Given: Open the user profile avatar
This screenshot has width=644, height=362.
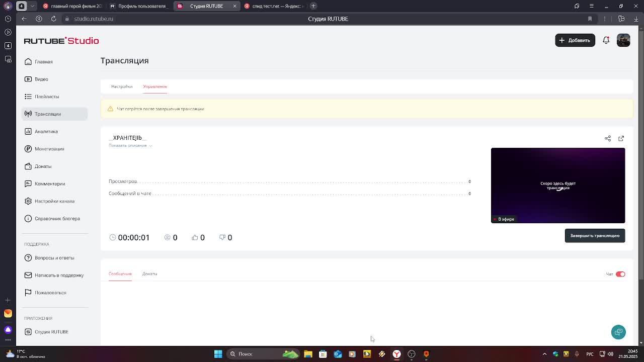Looking at the screenshot, I should pyautogui.click(x=623, y=40).
